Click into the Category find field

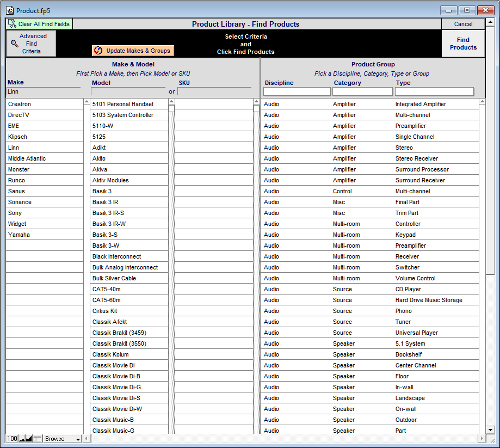coord(362,92)
